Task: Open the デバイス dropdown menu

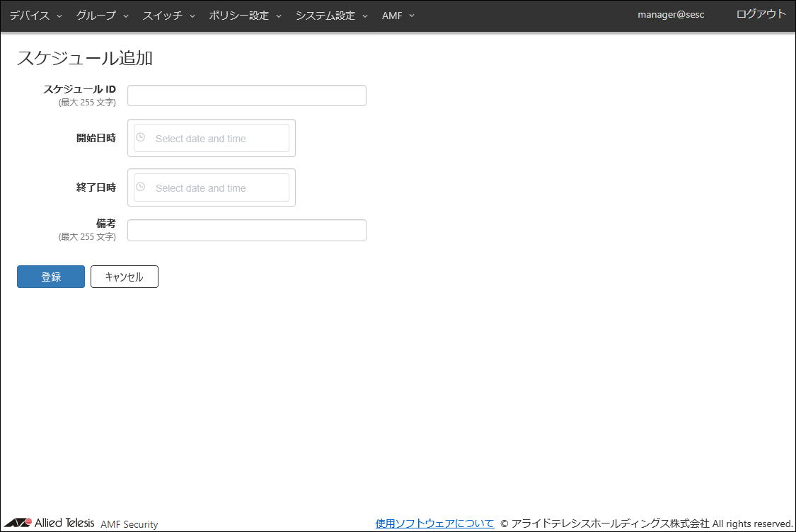Action: click(x=35, y=16)
